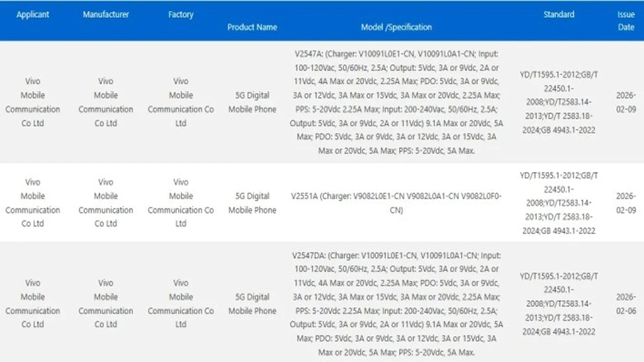This screenshot has width=644, height=362.
Task: Click the Manufacturer column header
Action: coord(106,15)
